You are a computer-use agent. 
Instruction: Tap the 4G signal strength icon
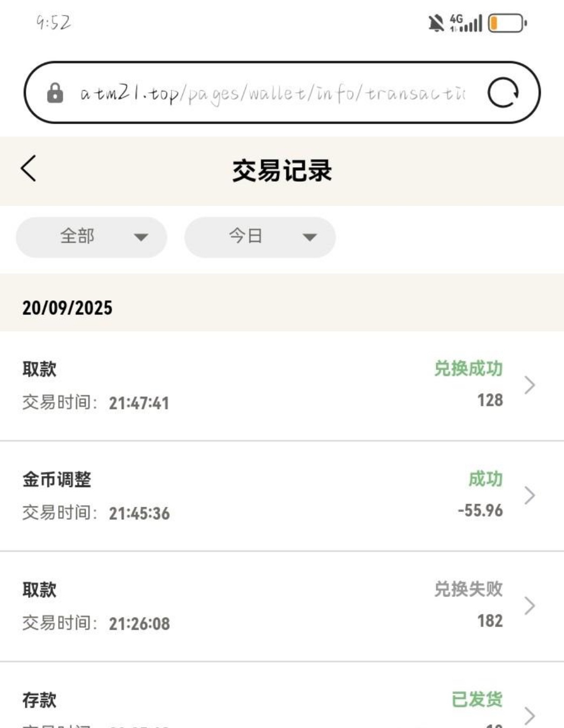[x=466, y=23]
